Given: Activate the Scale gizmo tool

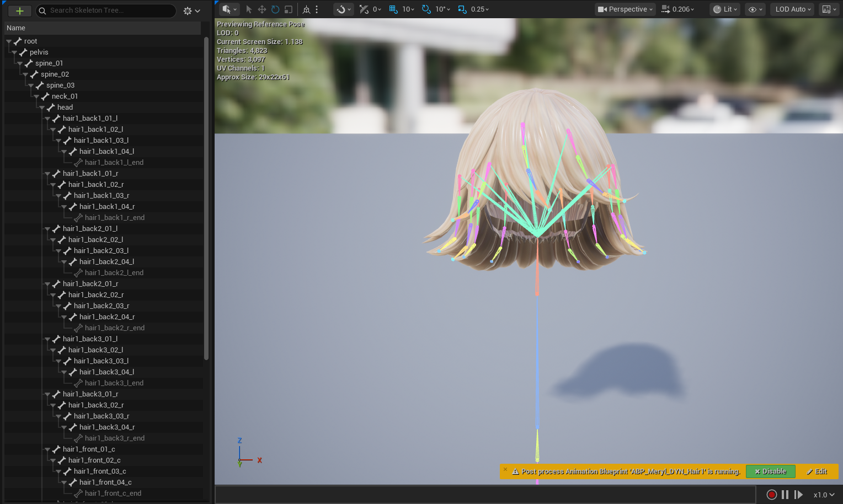Looking at the screenshot, I should pyautogui.click(x=289, y=9).
